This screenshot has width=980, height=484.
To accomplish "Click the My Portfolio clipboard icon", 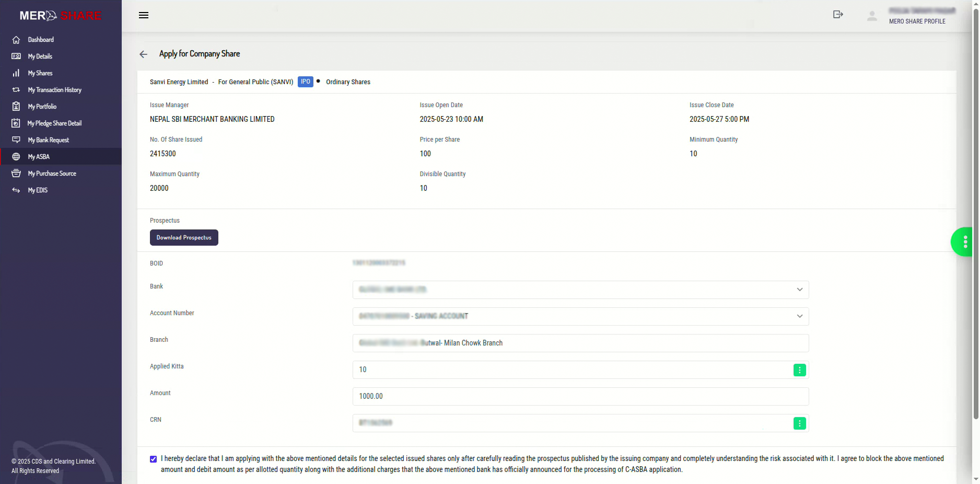I will pyautogui.click(x=16, y=107).
